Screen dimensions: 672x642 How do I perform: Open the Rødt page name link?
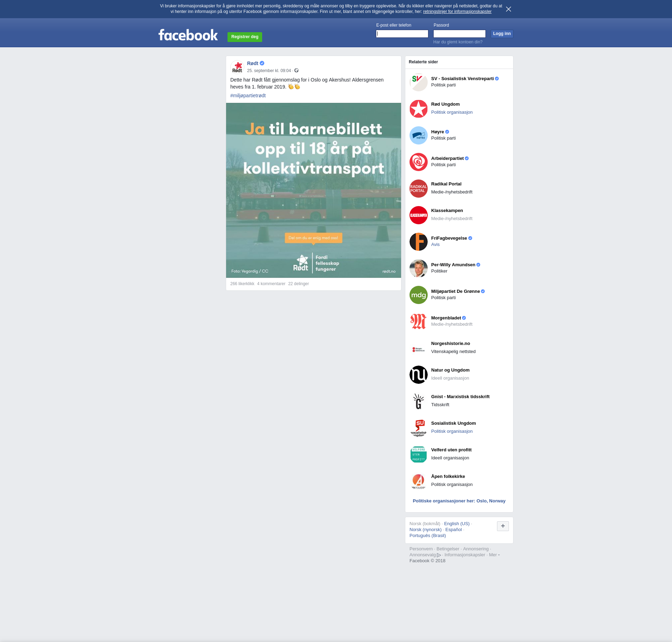click(253, 63)
